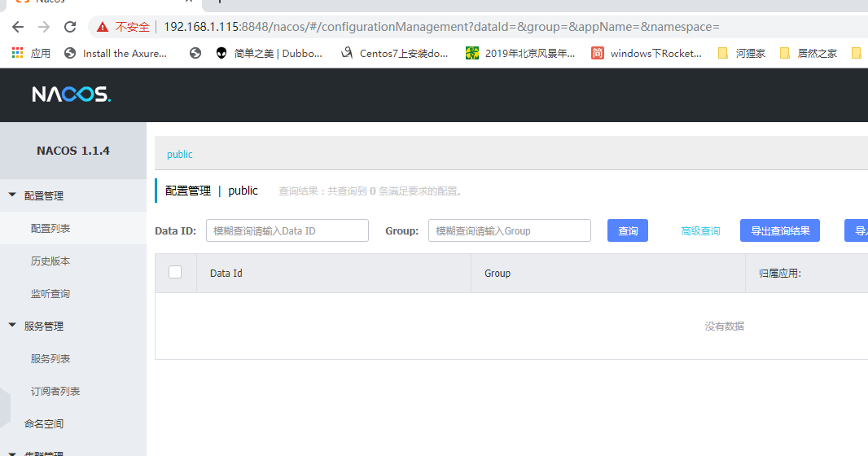This screenshot has height=456, width=868.
Task: Open the Centos7上安装do bookmark
Action: click(x=395, y=53)
